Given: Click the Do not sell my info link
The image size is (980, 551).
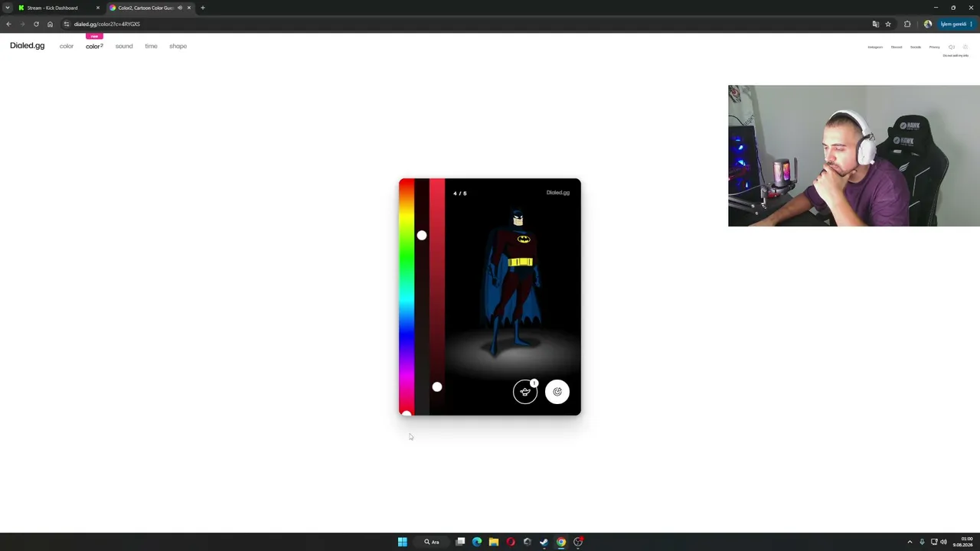Looking at the screenshot, I should (955, 55).
